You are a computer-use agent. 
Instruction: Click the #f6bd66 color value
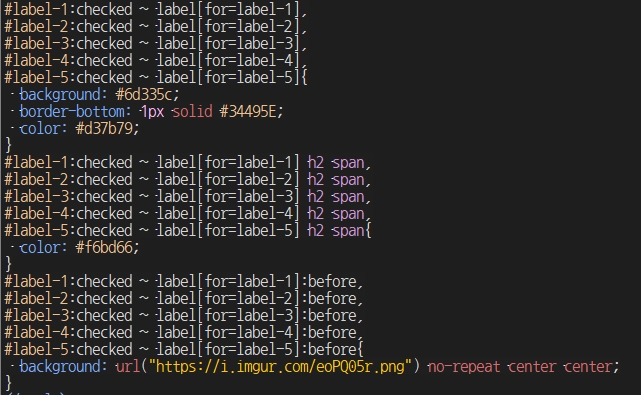(104, 247)
